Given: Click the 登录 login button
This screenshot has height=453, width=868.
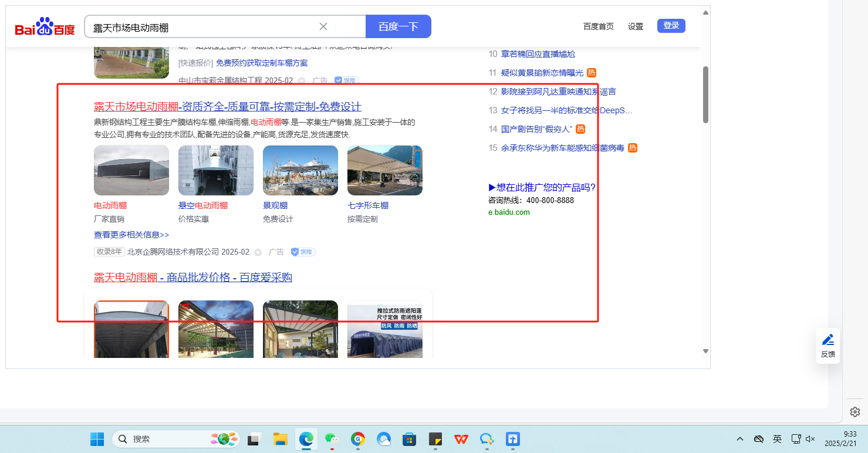Looking at the screenshot, I should [671, 26].
